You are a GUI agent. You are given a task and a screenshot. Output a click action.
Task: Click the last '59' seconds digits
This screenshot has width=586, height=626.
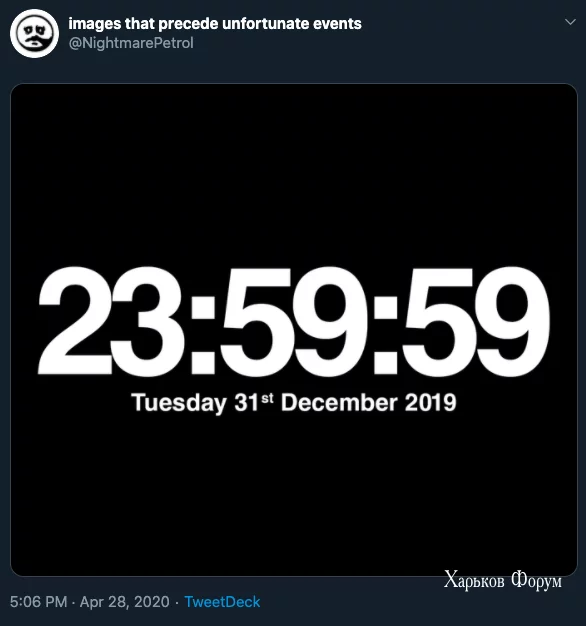point(475,321)
